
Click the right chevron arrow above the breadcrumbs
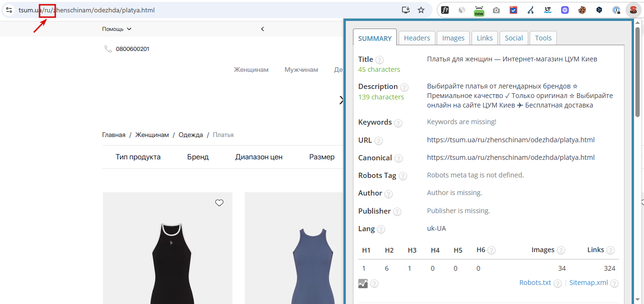341,100
